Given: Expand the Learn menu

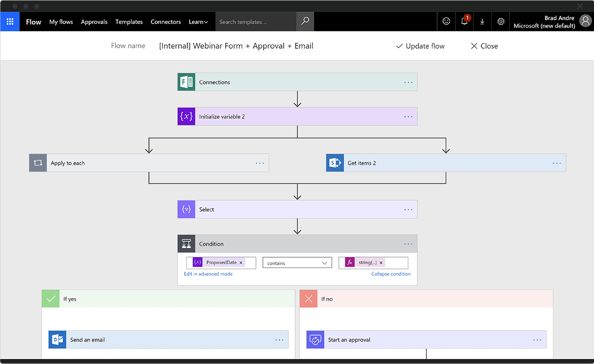Looking at the screenshot, I should pyautogui.click(x=198, y=22).
